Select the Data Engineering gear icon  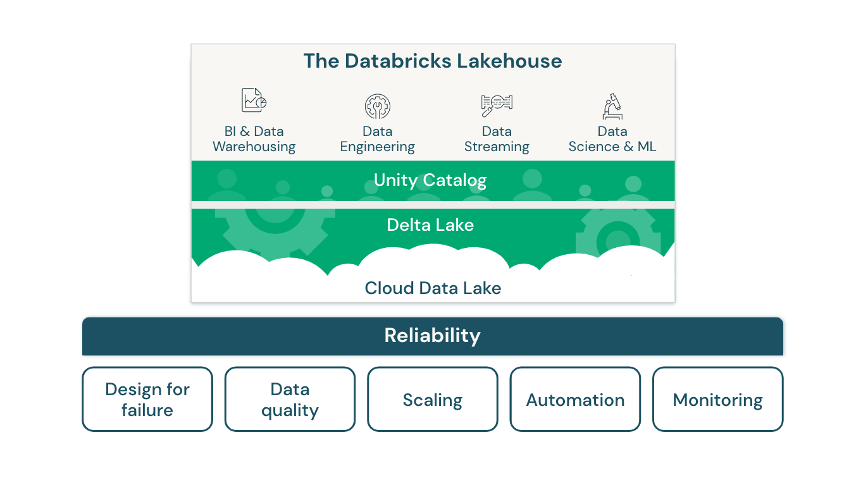(377, 106)
